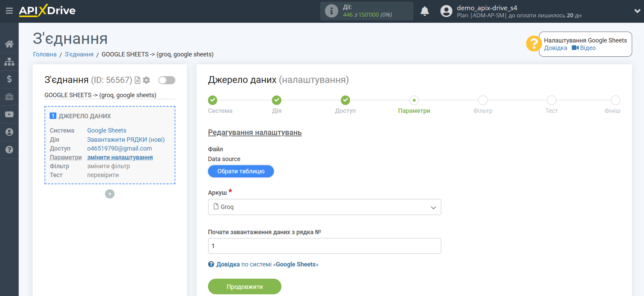The image size is (644, 296).
Task: Open the briefcase sidebar icon
Action: (x=9, y=97)
